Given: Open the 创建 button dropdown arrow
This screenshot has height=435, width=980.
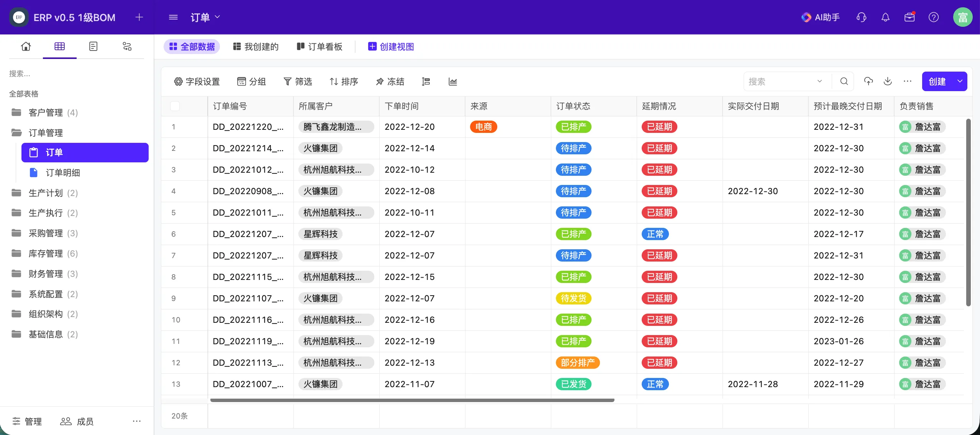Looking at the screenshot, I should coord(960,82).
